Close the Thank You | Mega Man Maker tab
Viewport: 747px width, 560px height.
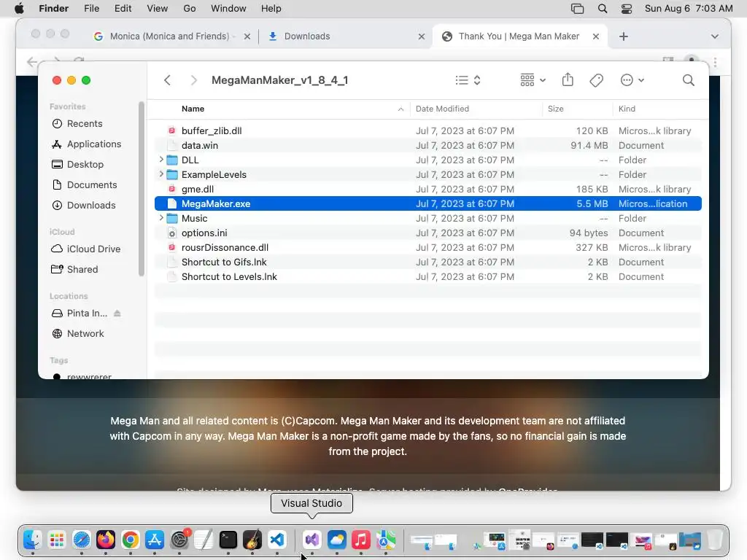(x=595, y=36)
